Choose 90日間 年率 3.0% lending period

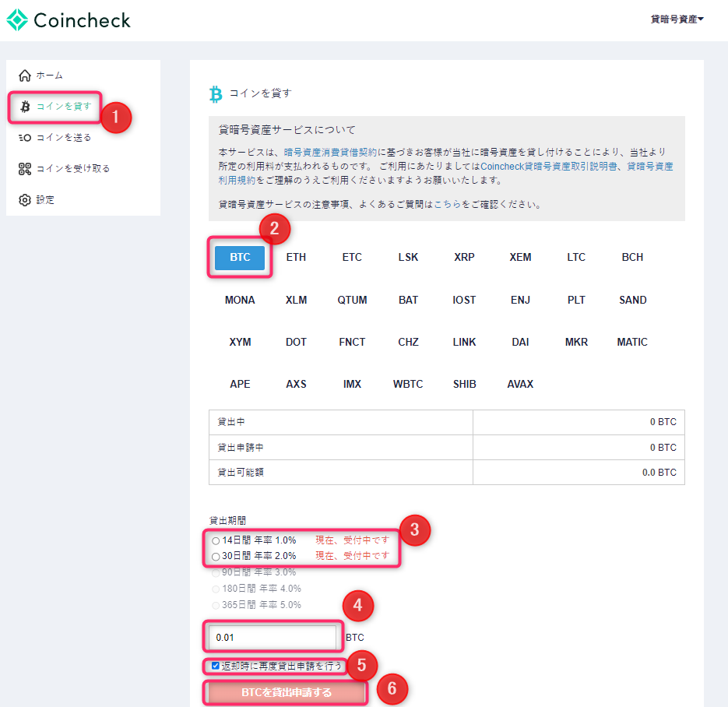[216, 573]
